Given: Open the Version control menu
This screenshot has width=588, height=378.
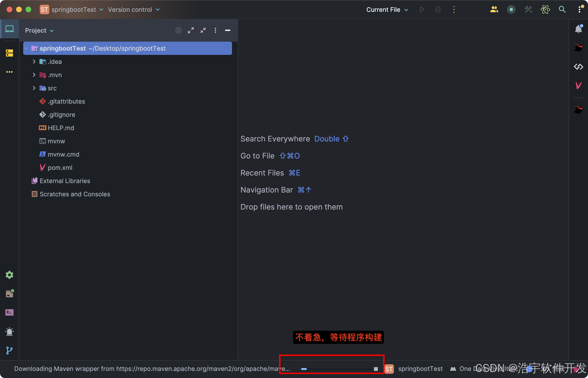Looking at the screenshot, I should point(134,9).
